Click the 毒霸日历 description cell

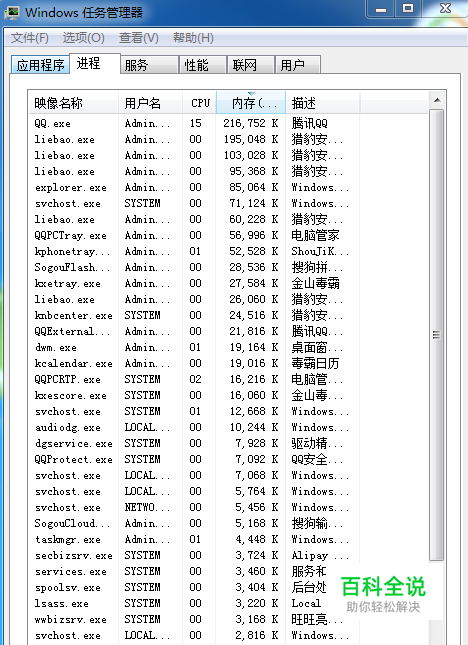point(315,364)
